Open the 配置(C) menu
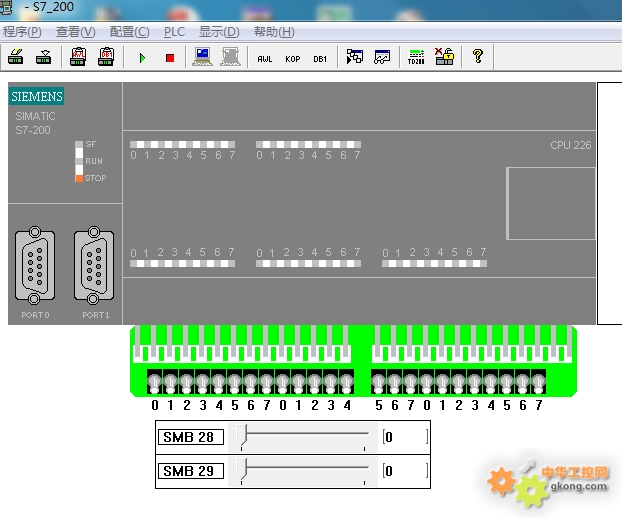Viewport: 622px width, 518px height. (129, 32)
